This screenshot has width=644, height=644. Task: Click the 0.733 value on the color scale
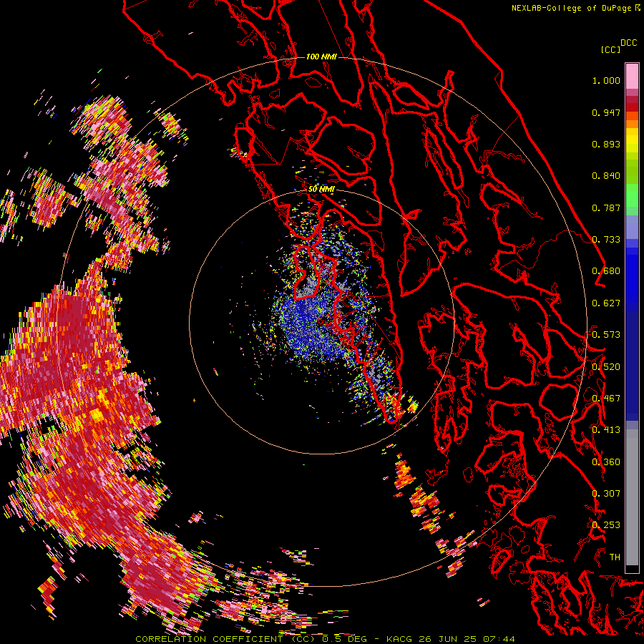coord(606,240)
